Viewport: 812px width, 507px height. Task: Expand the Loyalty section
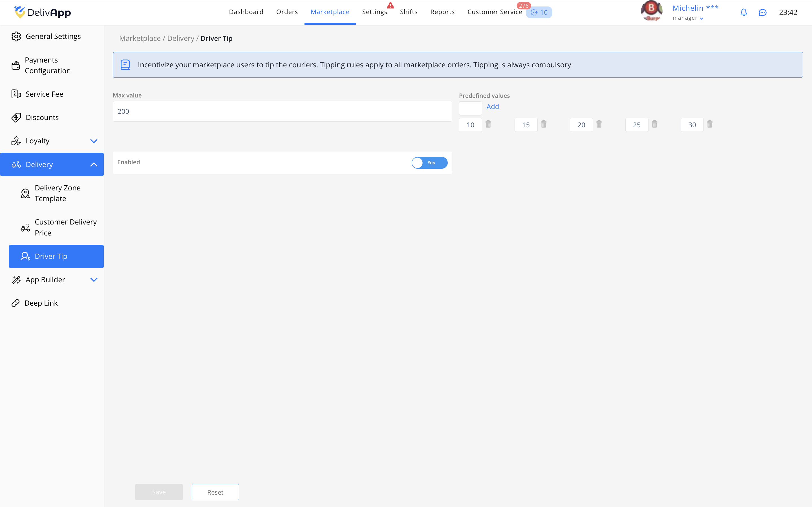coord(94,141)
